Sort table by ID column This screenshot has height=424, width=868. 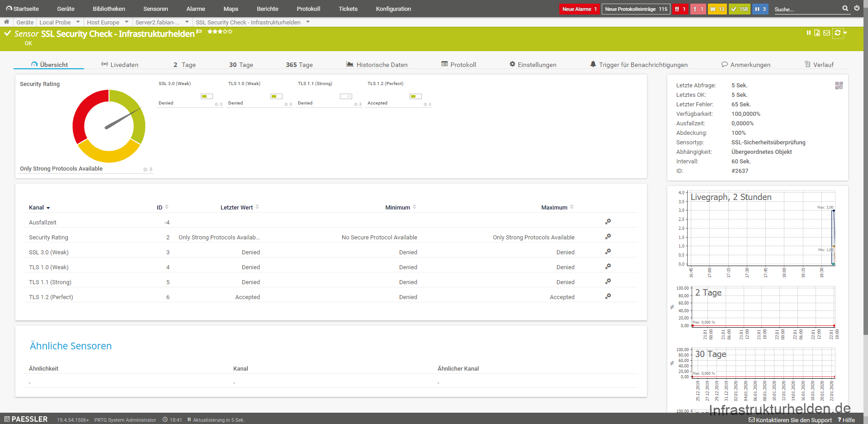click(x=162, y=207)
